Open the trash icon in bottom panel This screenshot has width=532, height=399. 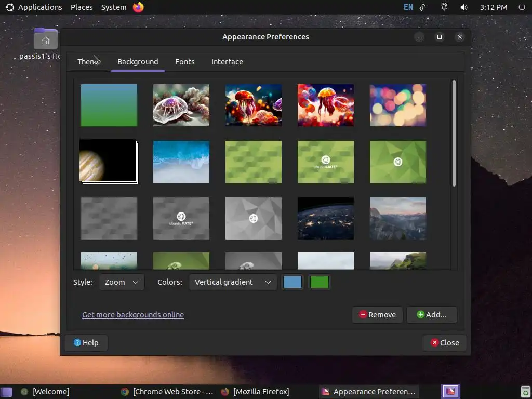[x=525, y=392]
